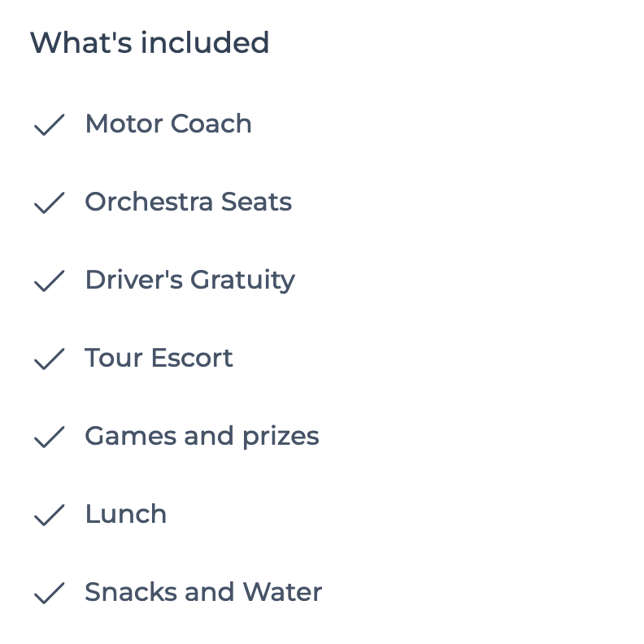644x644 pixels.
Task: Click the Snacks and Water checkmark
Action: point(50,593)
